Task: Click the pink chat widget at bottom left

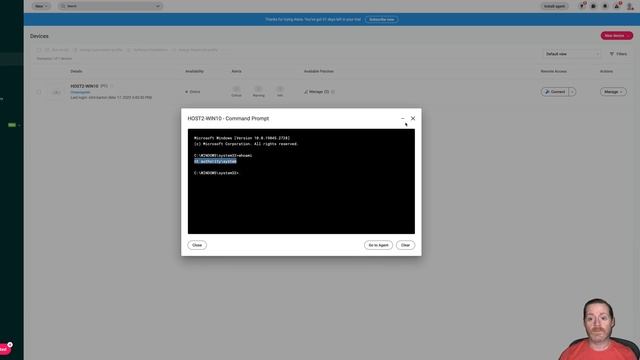Action: (x=6, y=349)
